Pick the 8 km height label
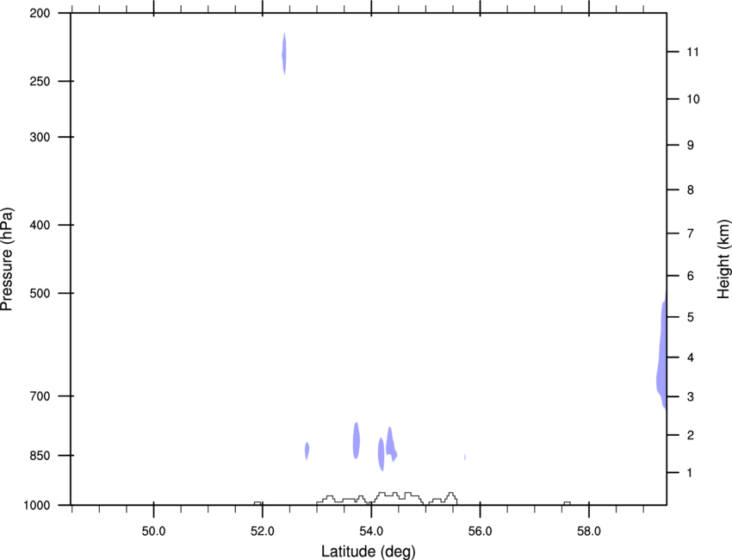The height and width of the screenshot is (560, 732). pyautogui.click(x=691, y=190)
